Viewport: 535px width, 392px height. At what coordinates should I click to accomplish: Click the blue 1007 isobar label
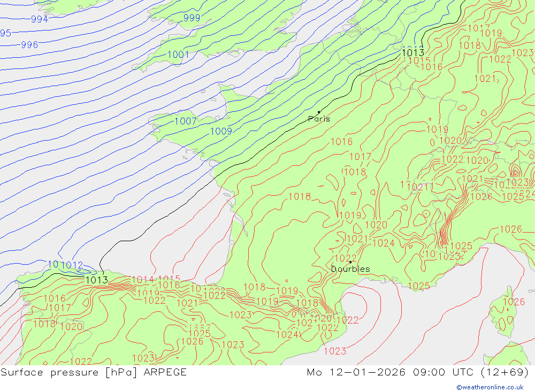pos(186,121)
